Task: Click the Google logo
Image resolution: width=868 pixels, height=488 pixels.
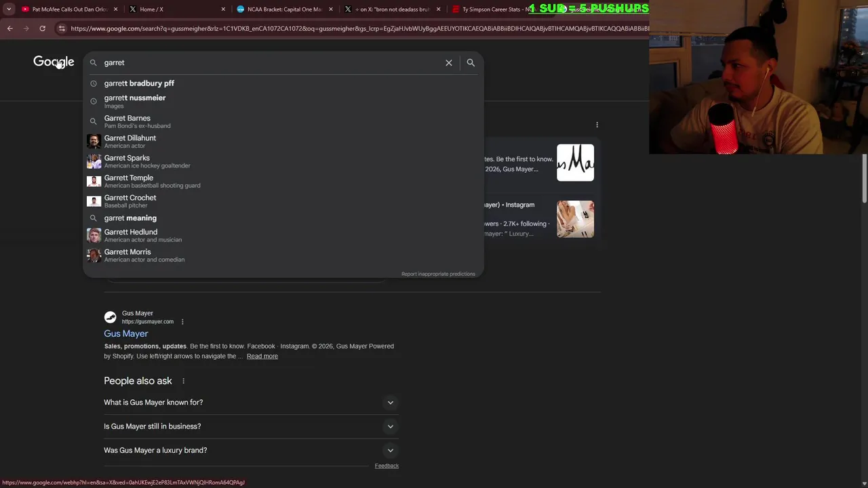Action: coord(54,62)
